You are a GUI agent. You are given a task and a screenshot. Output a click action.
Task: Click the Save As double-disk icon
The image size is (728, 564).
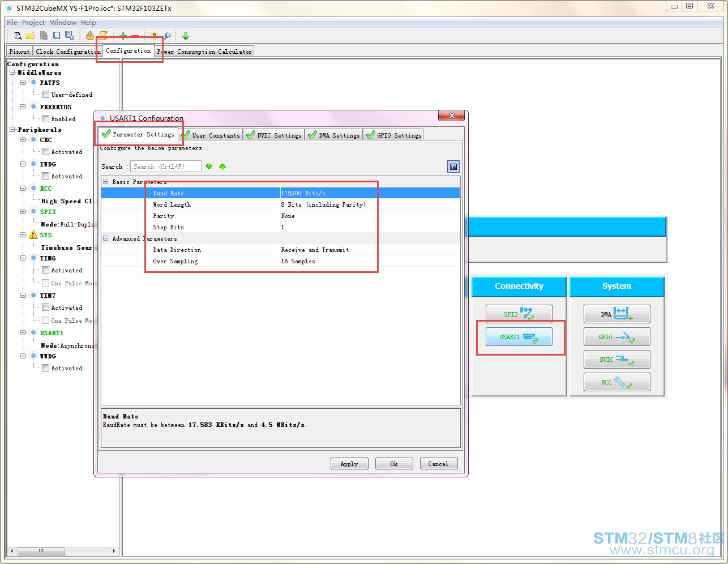point(69,35)
